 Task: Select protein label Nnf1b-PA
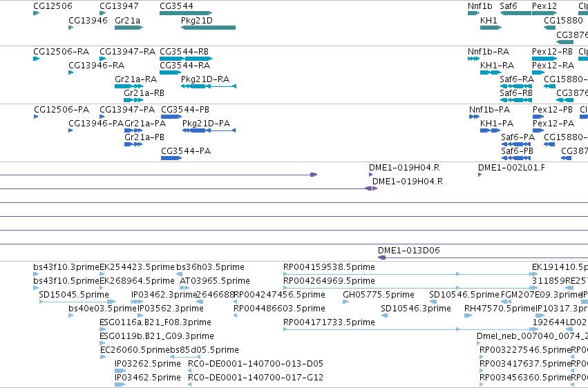(x=489, y=109)
